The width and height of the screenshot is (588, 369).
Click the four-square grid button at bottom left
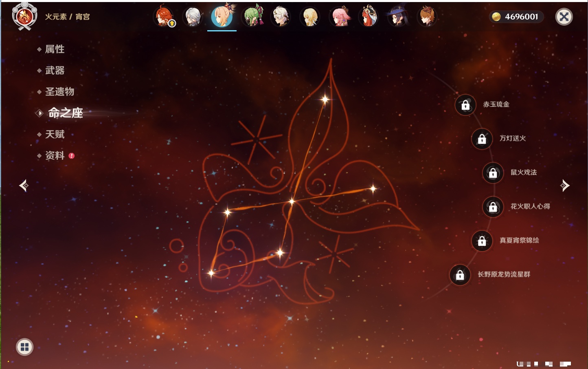click(24, 347)
